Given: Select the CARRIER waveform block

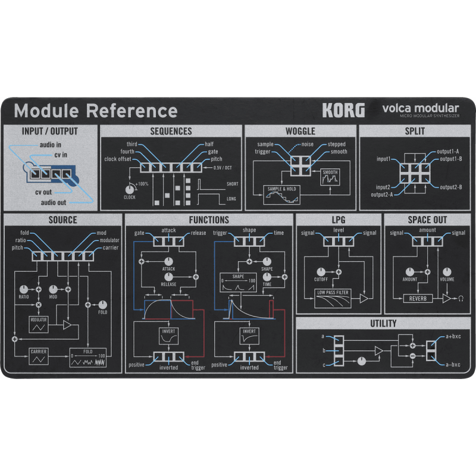Looking at the screenshot, I should (x=39, y=356).
